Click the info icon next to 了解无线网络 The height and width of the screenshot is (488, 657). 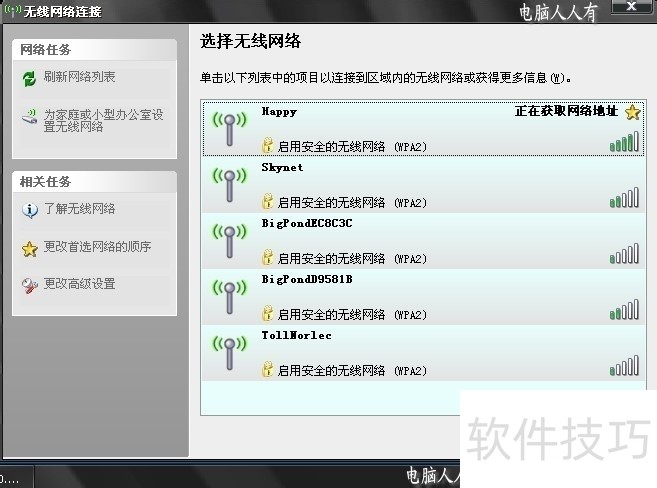[x=29, y=210]
